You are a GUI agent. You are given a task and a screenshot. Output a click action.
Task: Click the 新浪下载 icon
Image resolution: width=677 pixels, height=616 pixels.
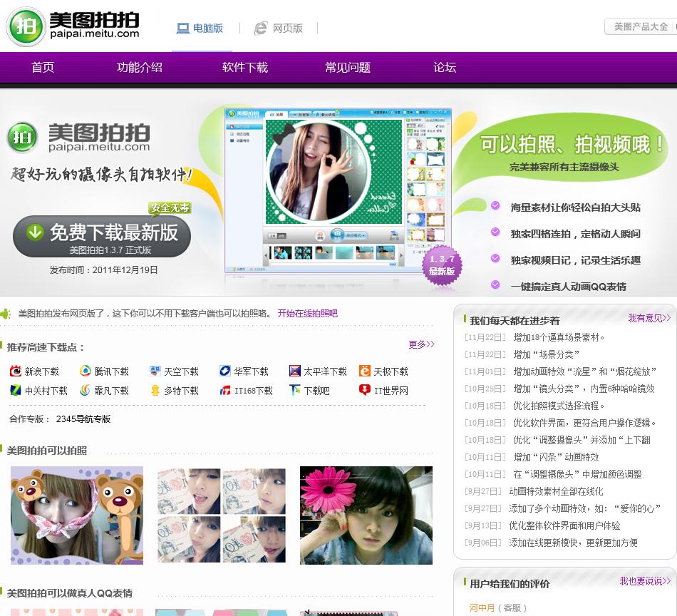point(16,371)
